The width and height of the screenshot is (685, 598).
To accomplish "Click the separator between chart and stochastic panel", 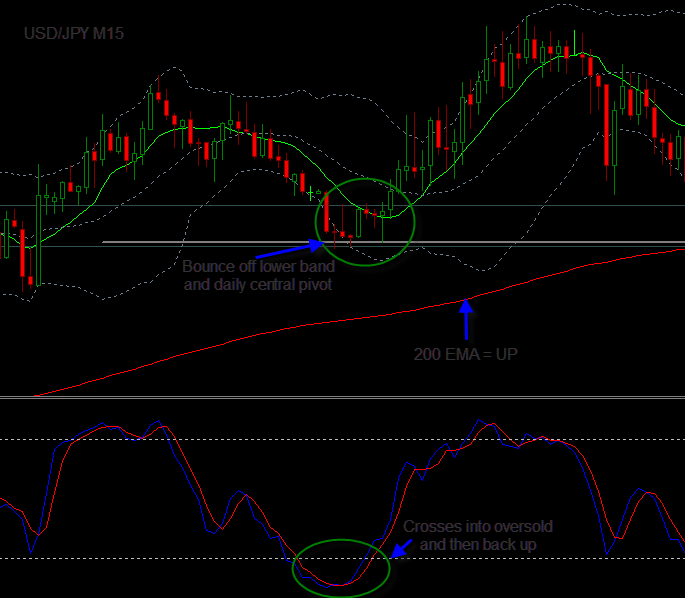I will [342, 398].
